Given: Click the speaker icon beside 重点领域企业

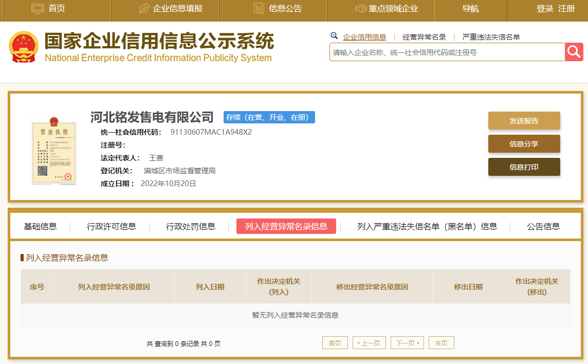Looking at the screenshot, I should pos(360,8).
